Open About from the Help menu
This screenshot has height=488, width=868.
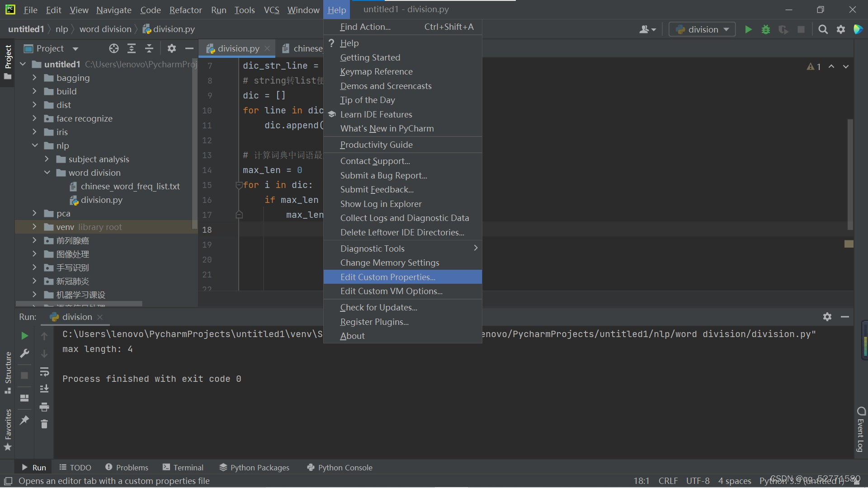click(352, 336)
